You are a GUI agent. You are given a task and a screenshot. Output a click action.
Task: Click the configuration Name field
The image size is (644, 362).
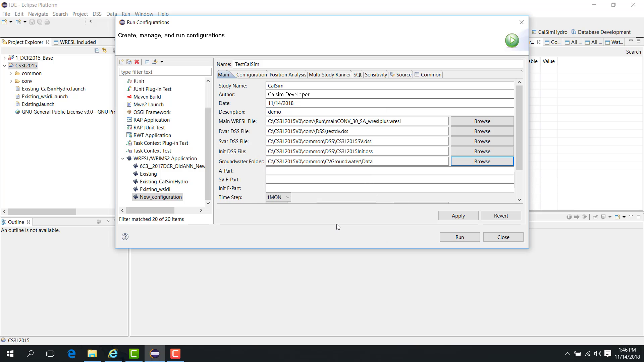pyautogui.click(x=378, y=64)
